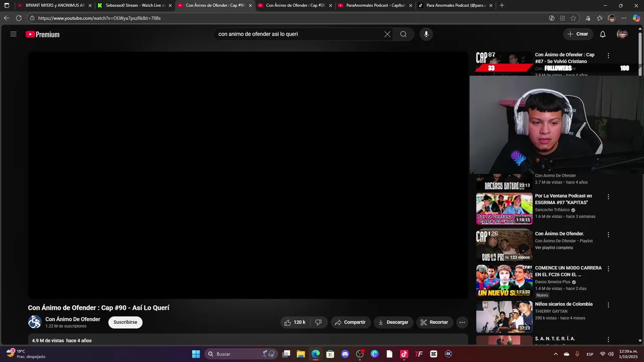Dislike the video with thumbs-down
644x362 pixels.
coord(318,322)
